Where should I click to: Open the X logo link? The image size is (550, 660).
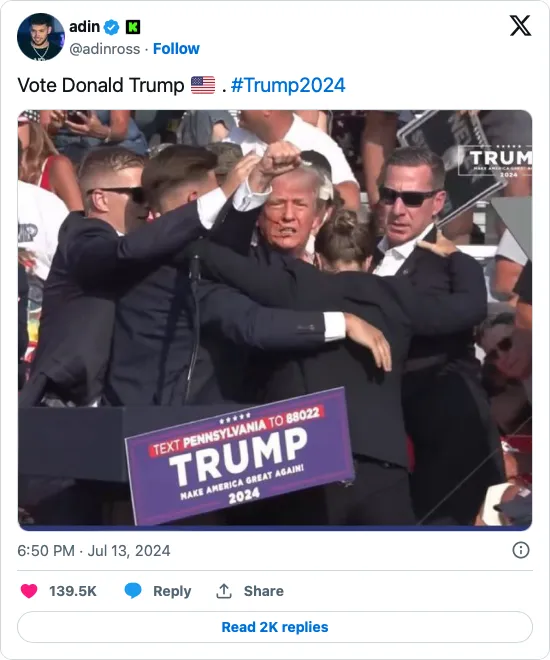[x=520, y=26]
